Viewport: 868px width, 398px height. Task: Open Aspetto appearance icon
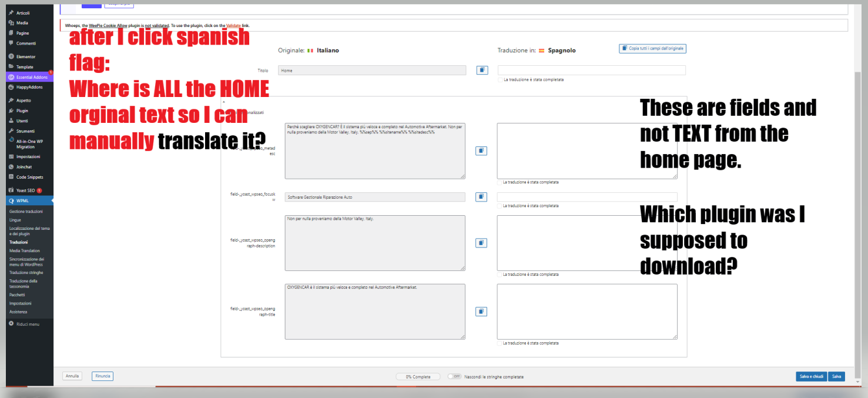pos(11,101)
